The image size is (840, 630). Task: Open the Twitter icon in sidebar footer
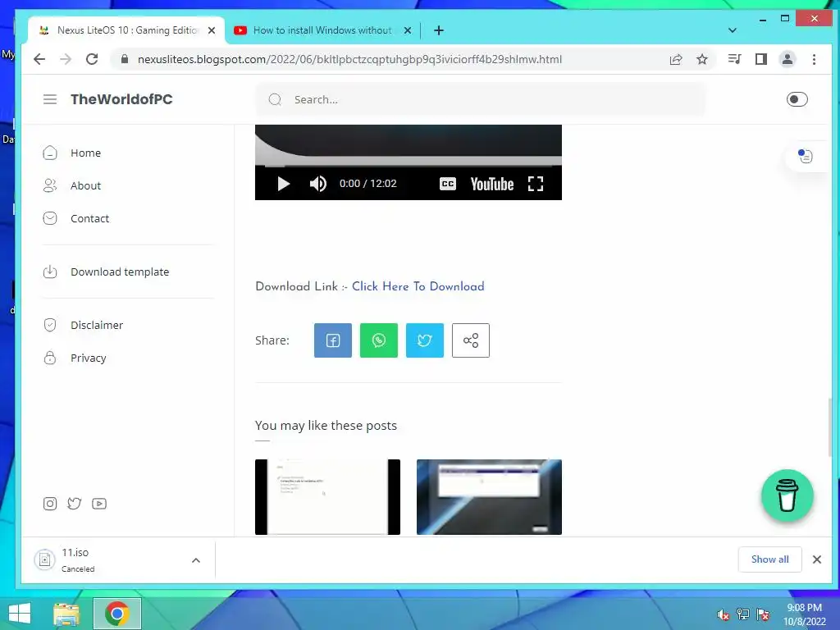tap(75, 504)
